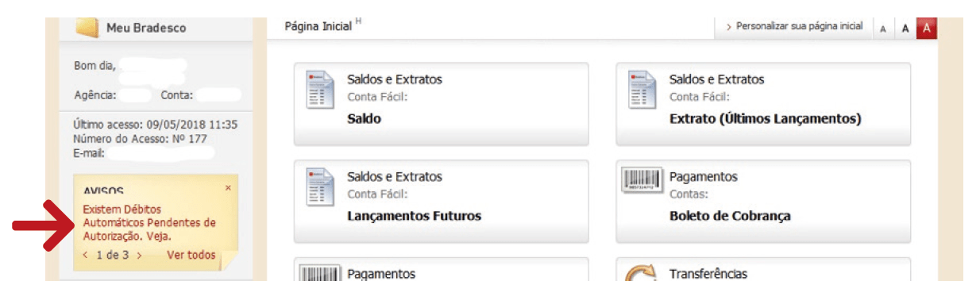The image size is (980, 304).
Task: Click the Extrato document icon
Action: [x=642, y=89]
